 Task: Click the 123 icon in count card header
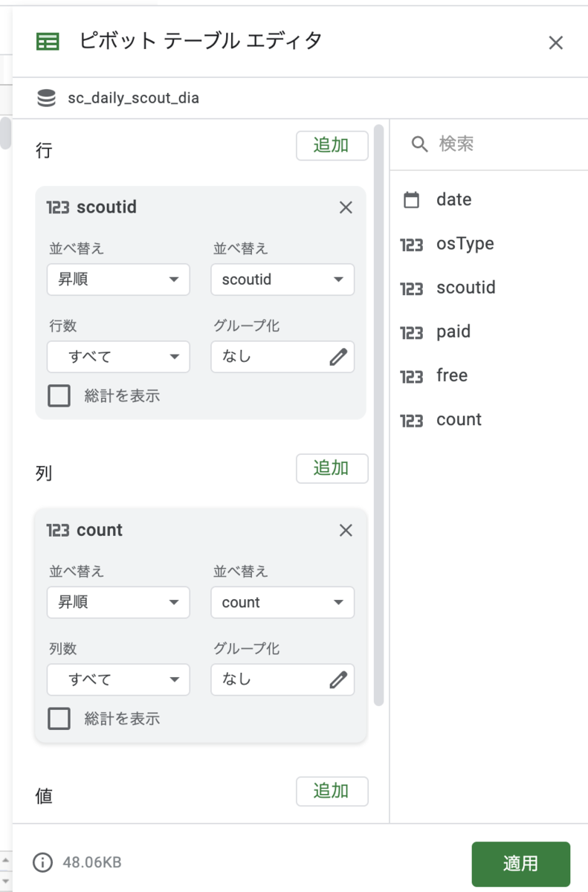click(58, 530)
